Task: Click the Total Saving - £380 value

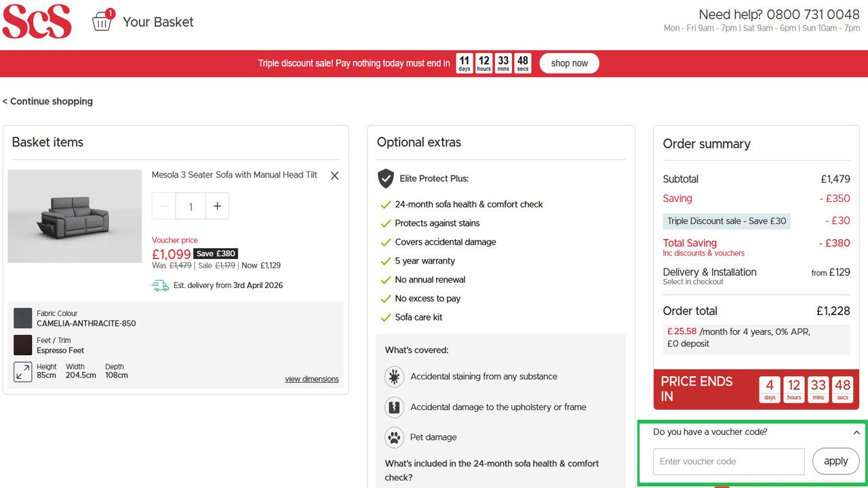Action: [x=834, y=243]
